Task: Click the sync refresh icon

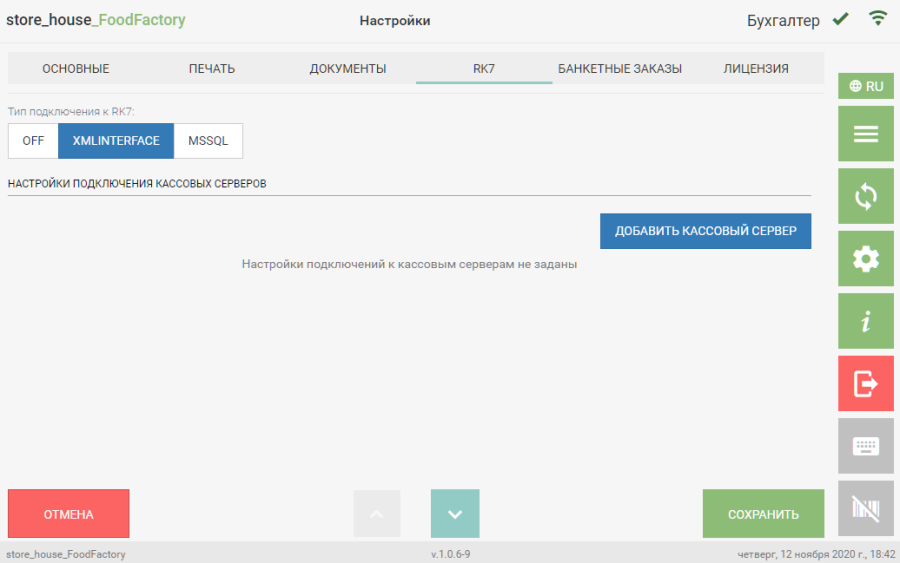Action: [x=865, y=197]
